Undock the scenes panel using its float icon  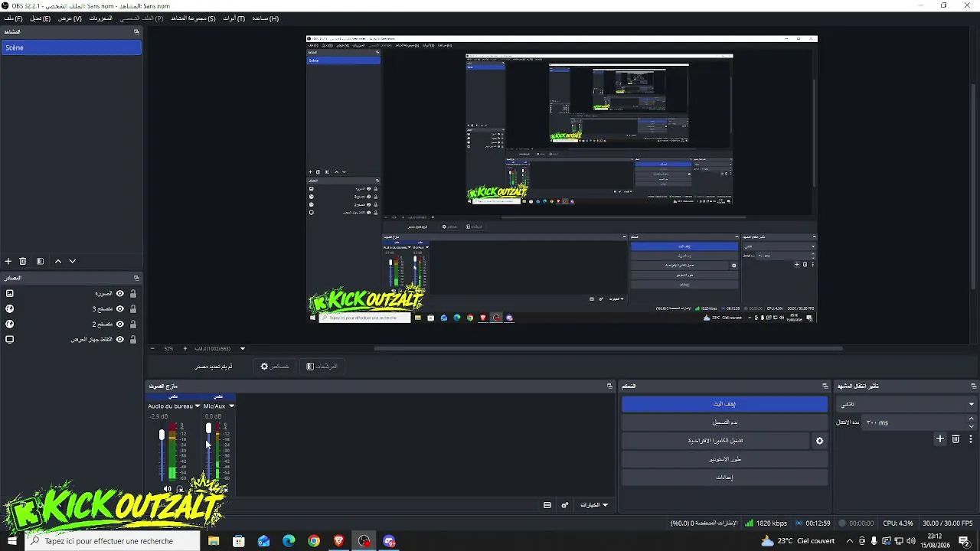point(136,32)
